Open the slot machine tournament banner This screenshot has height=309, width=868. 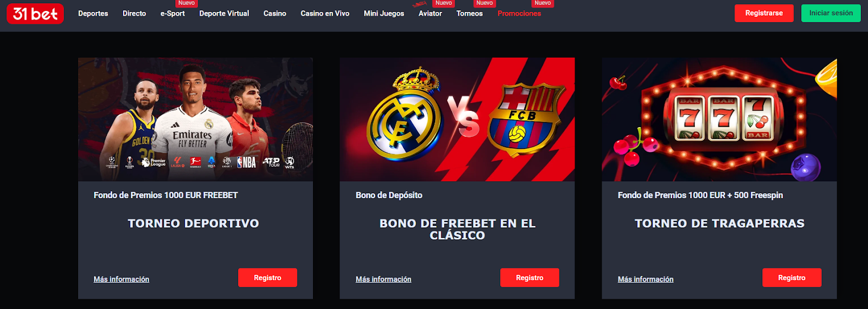719,119
